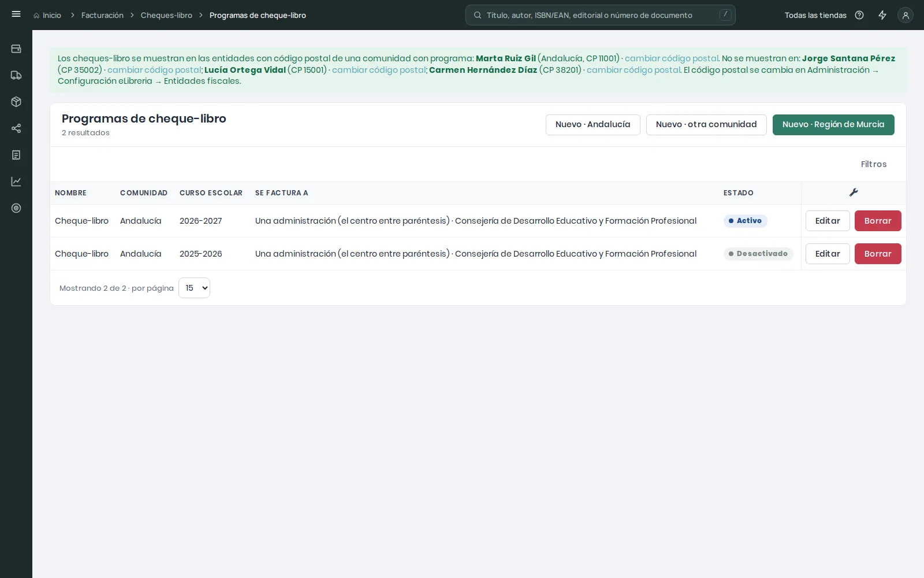Click the lightning bolt icon
Image resolution: width=924 pixels, height=578 pixels.
click(x=882, y=15)
